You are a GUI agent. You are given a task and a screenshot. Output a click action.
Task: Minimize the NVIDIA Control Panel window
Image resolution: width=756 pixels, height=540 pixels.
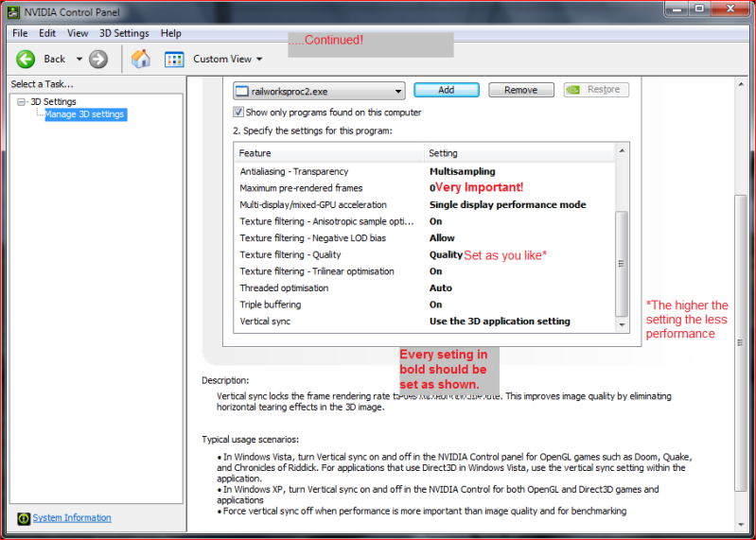click(677, 9)
